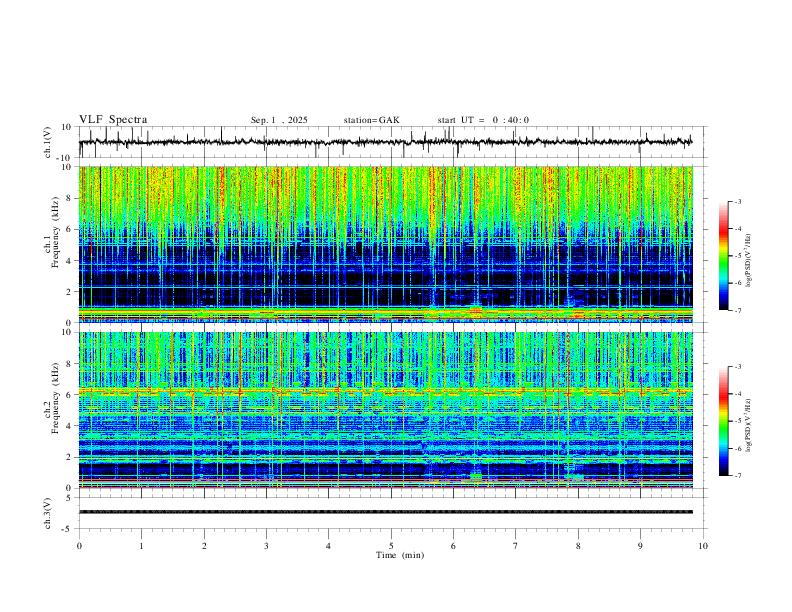Image resolution: width=792 pixels, height=612 pixels.
Task: Click the time axis tick label '8'
Action: pyautogui.click(x=578, y=546)
